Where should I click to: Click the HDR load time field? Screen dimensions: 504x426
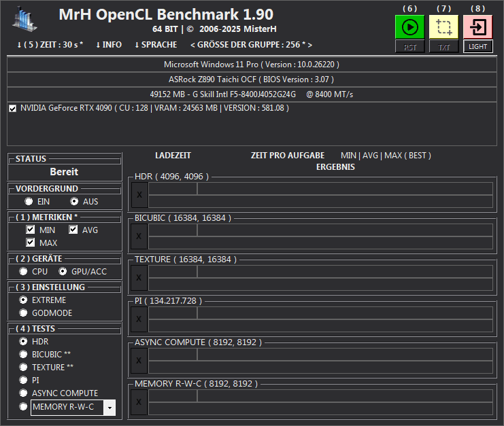(173, 189)
